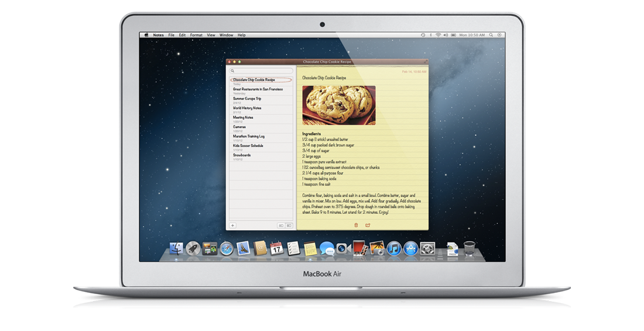This screenshot has width=644, height=331.
Task: Click the notes search field
Action: click(261, 71)
